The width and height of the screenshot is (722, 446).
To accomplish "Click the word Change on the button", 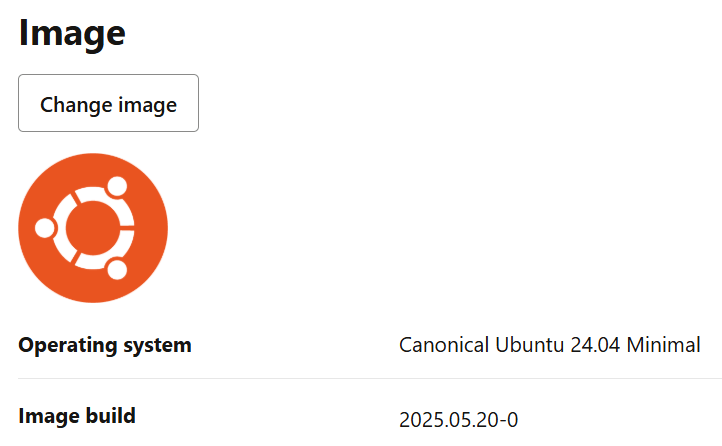I will [73, 104].
